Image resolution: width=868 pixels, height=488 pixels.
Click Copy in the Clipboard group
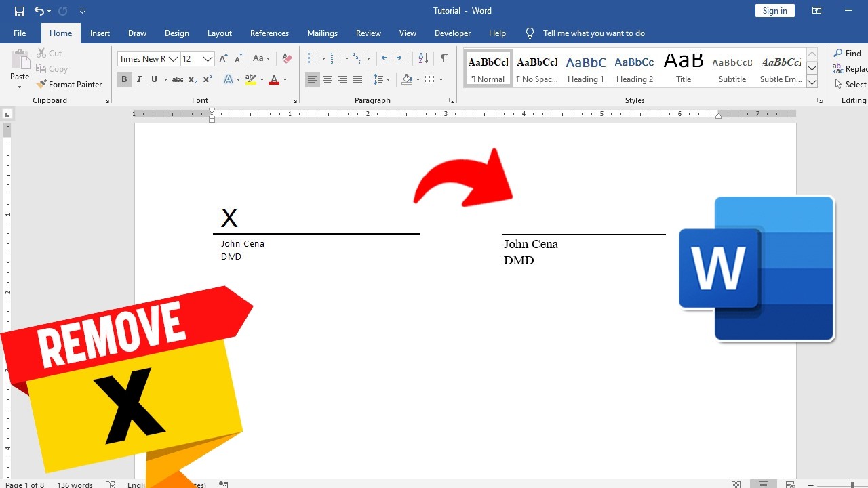(x=52, y=69)
